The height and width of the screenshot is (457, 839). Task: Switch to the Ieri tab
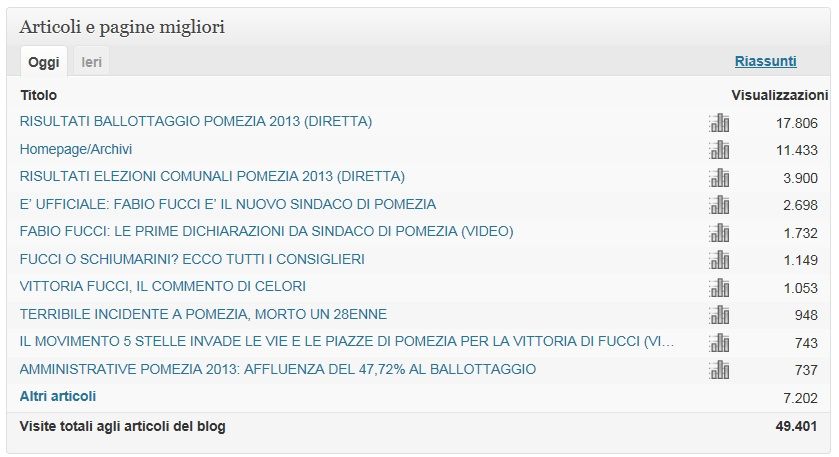(91, 62)
